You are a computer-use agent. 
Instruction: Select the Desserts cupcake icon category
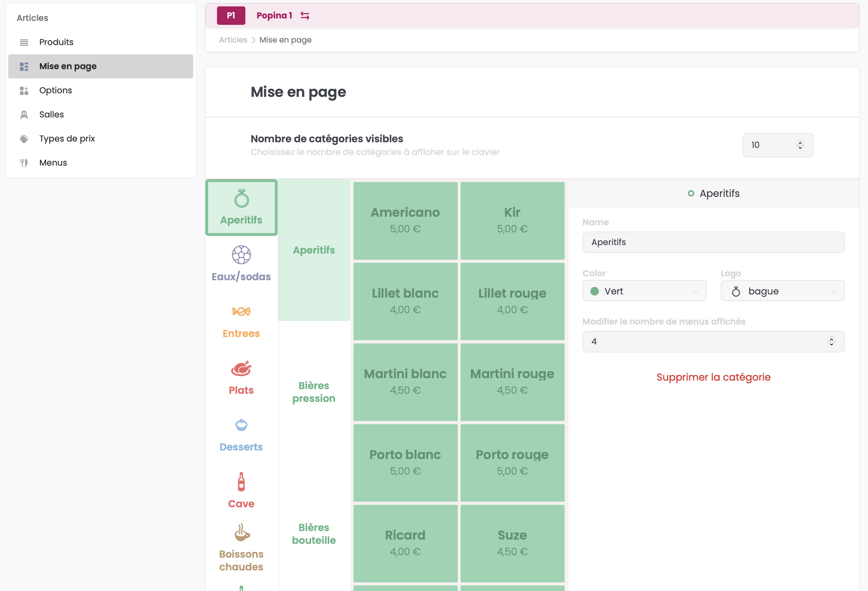click(x=241, y=434)
